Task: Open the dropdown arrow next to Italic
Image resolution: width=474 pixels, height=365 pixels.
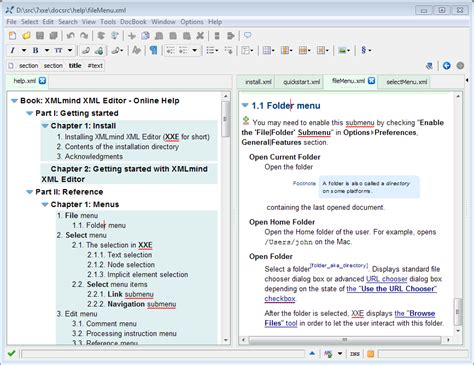Action: (x=24, y=50)
